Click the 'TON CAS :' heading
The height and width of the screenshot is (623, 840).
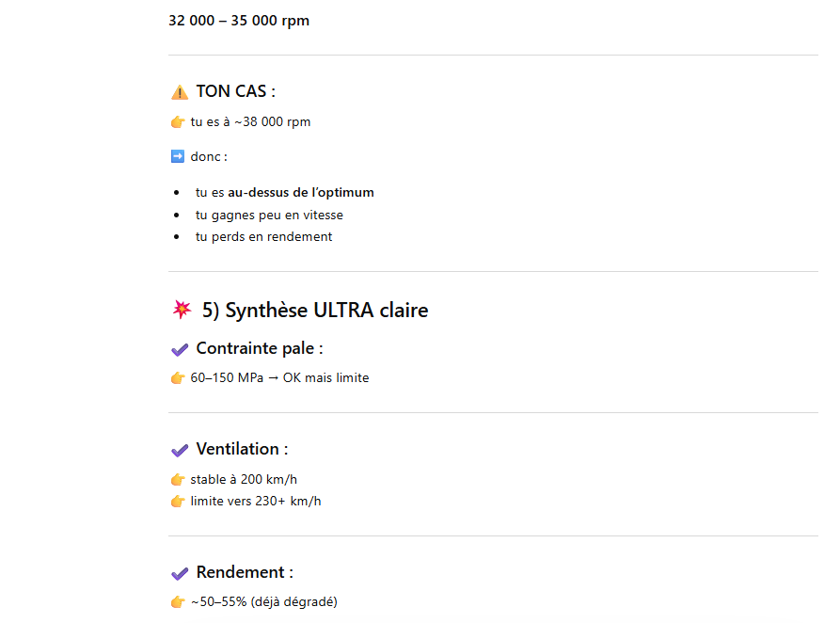[235, 91]
